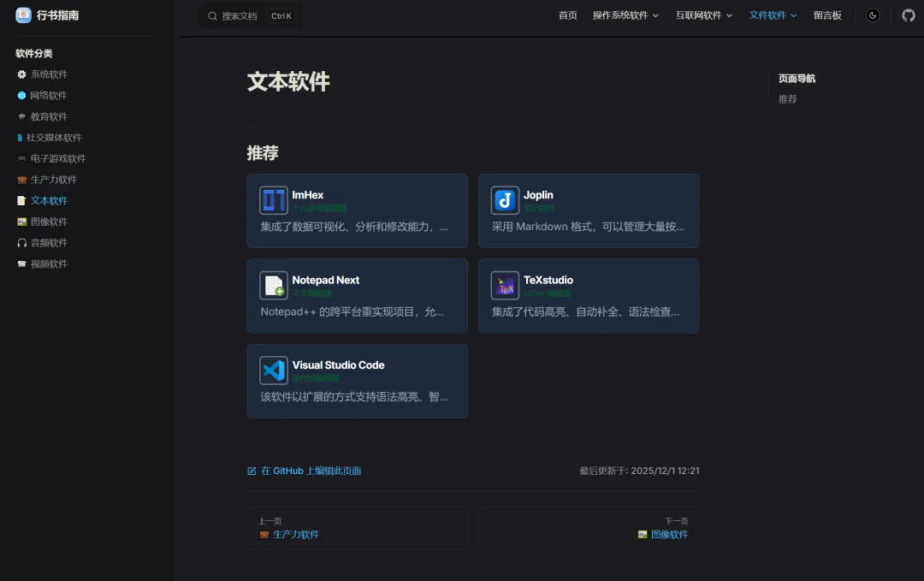924x581 pixels.
Task: Click the headphones icon beside 音频软件
Action: click(x=21, y=243)
